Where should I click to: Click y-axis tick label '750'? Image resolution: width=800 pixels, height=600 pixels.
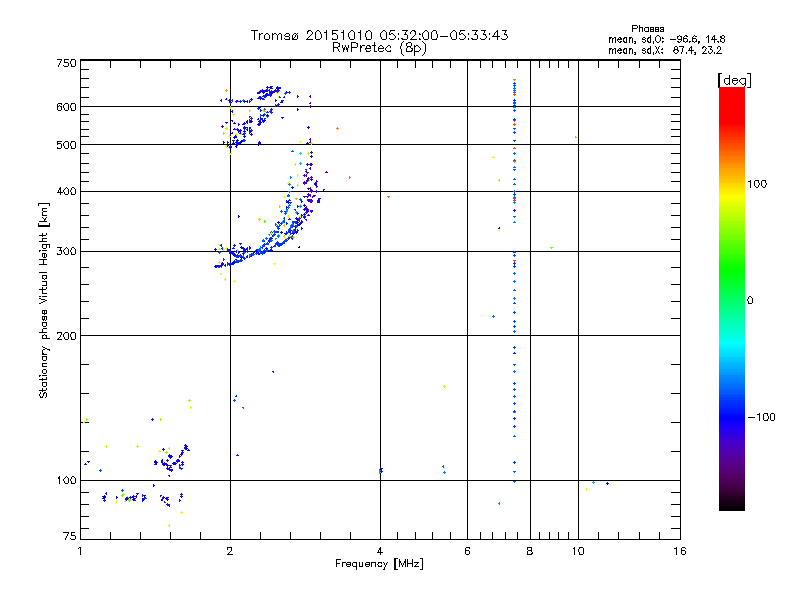[67, 63]
